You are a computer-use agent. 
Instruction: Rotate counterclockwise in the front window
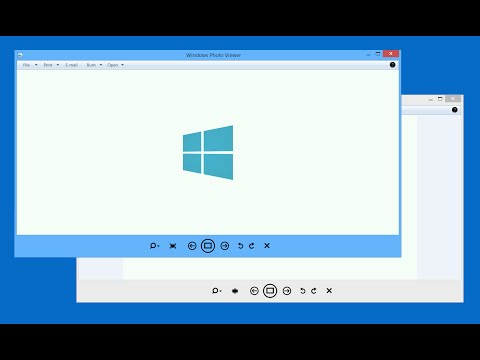point(240,246)
